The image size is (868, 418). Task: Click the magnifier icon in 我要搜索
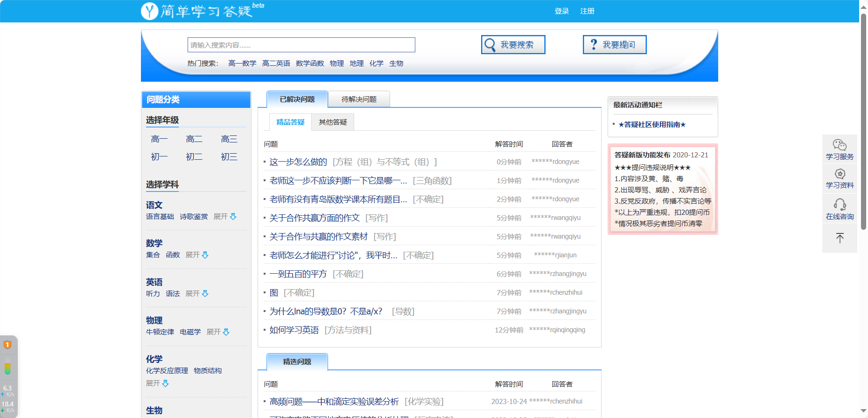490,45
